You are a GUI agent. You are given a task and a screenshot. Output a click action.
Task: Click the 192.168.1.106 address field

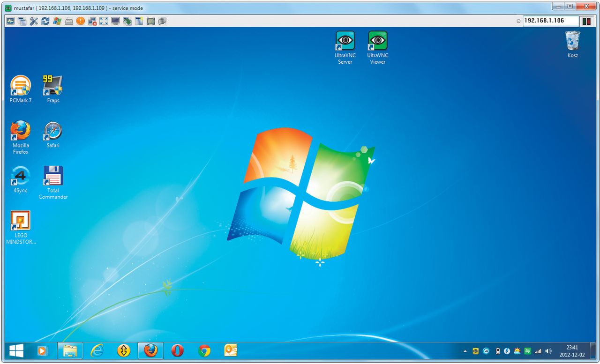[x=551, y=21]
